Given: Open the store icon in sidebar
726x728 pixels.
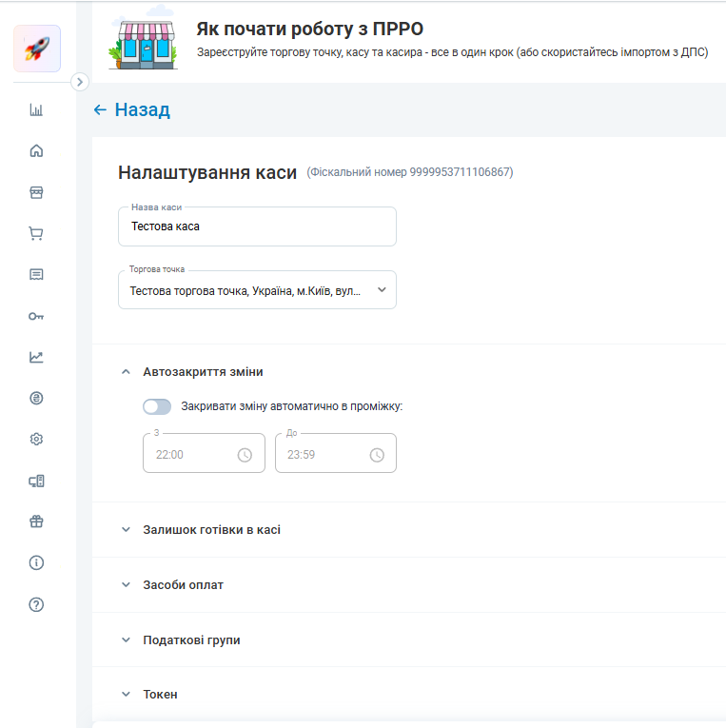Looking at the screenshot, I should click(x=36, y=192).
